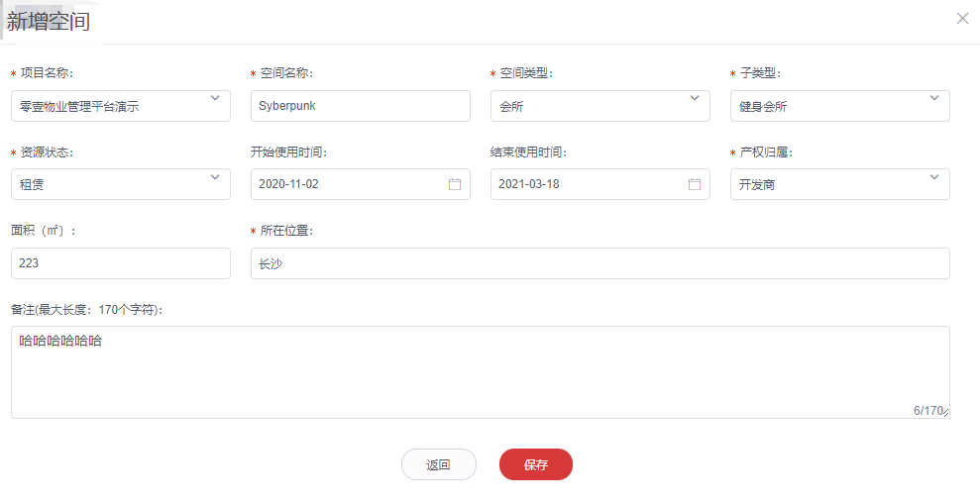
Task: Click the 所在位置 field containing 长沙
Action: tap(599, 263)
